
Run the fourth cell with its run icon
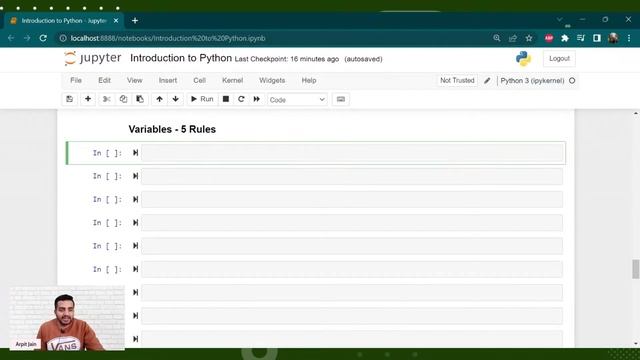tap(136, 222)
